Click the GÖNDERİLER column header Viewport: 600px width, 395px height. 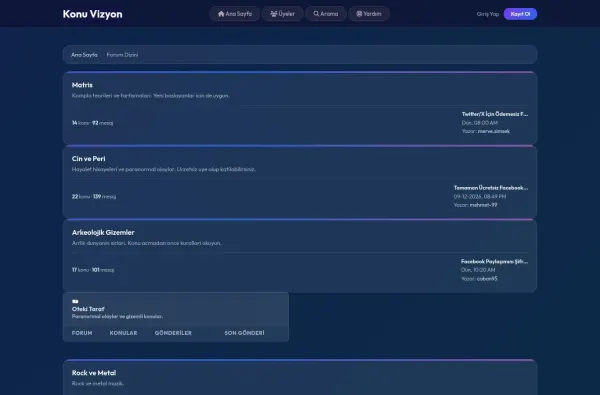[173, 333]
